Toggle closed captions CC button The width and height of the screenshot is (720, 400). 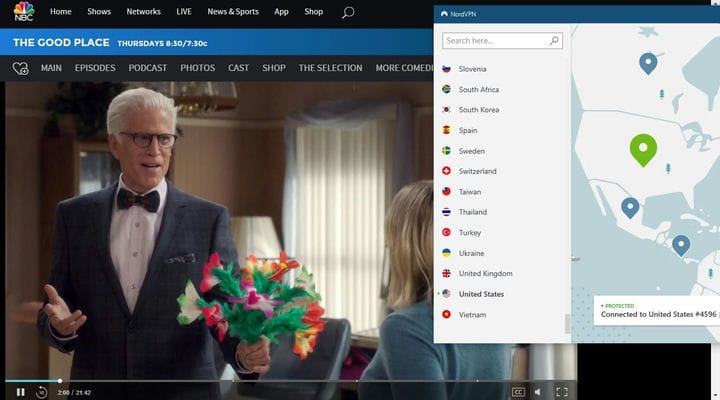click(518, 392)
